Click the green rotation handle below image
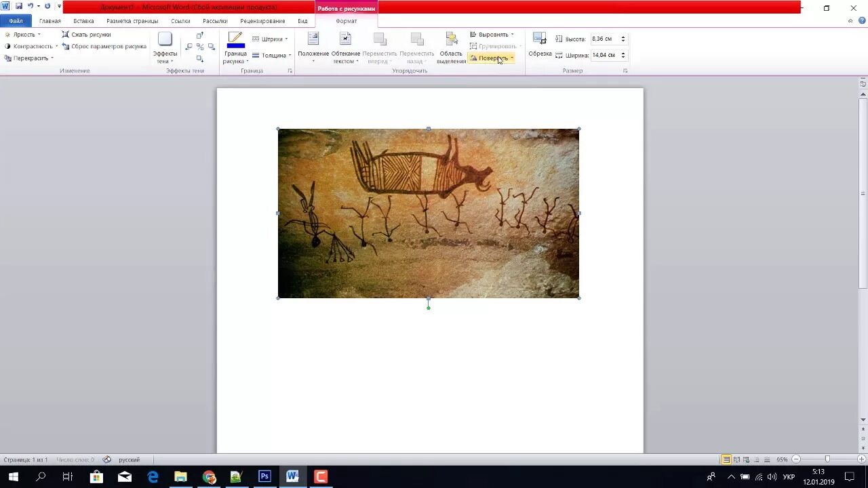 click(x=429, y=308)
